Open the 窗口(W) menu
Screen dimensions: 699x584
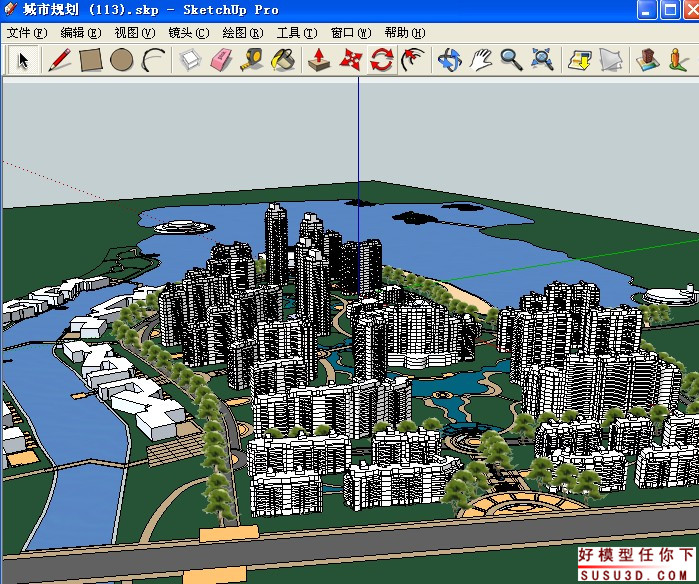click(351, 33)
